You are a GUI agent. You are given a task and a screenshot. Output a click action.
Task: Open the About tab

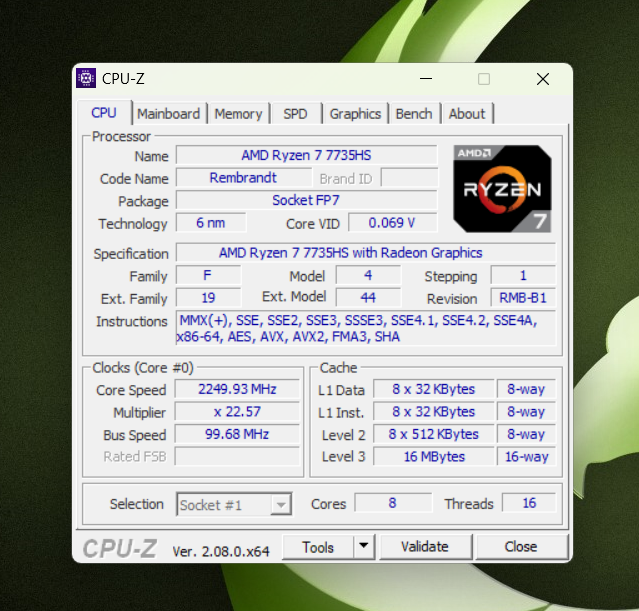pos(467,114)
